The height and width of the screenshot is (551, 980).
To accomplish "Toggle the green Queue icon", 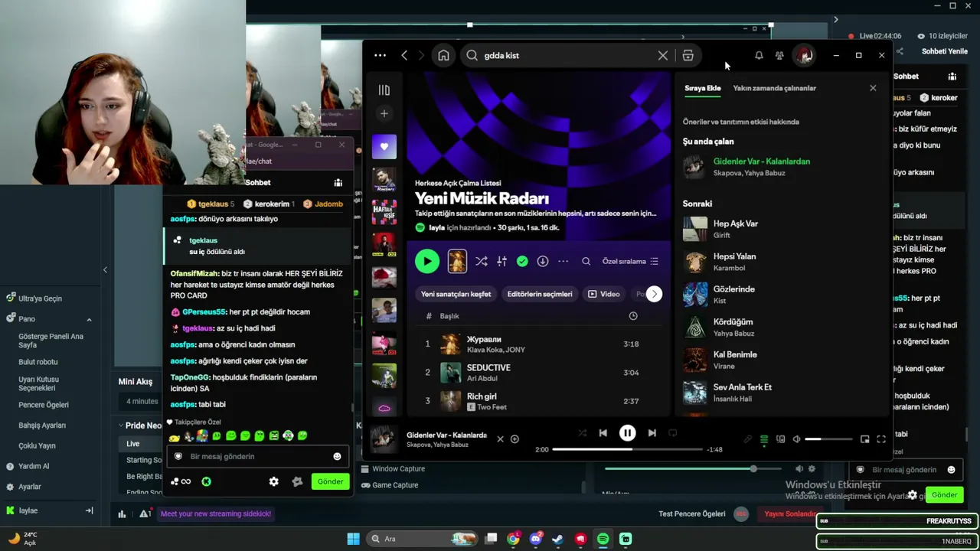I will tap(763, 439).
